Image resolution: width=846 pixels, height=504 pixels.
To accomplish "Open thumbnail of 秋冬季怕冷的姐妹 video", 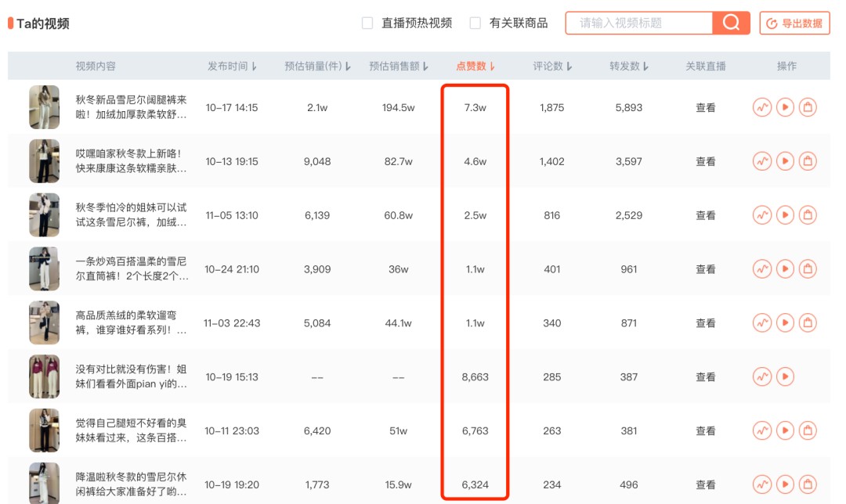I will point(44,215).
